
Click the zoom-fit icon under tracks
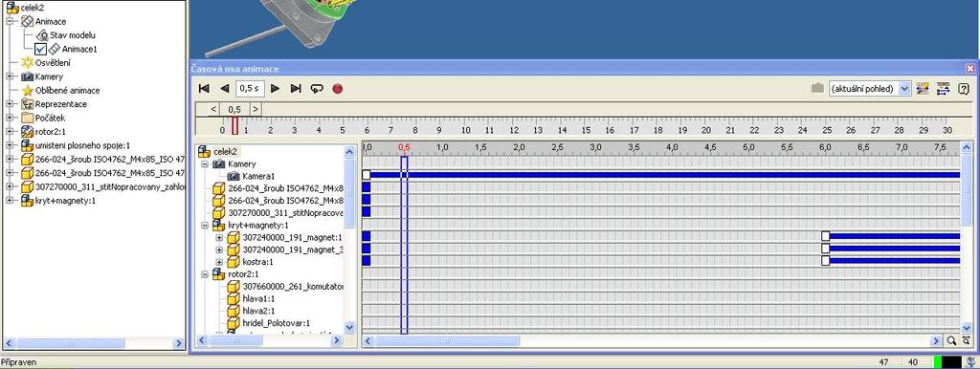point(967,341)
